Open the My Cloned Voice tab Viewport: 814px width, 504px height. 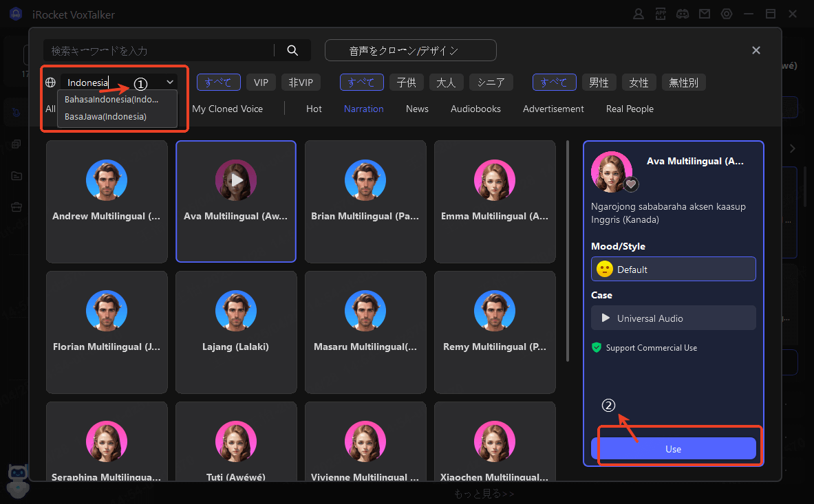pyautogui.click(x=227, y=109)
